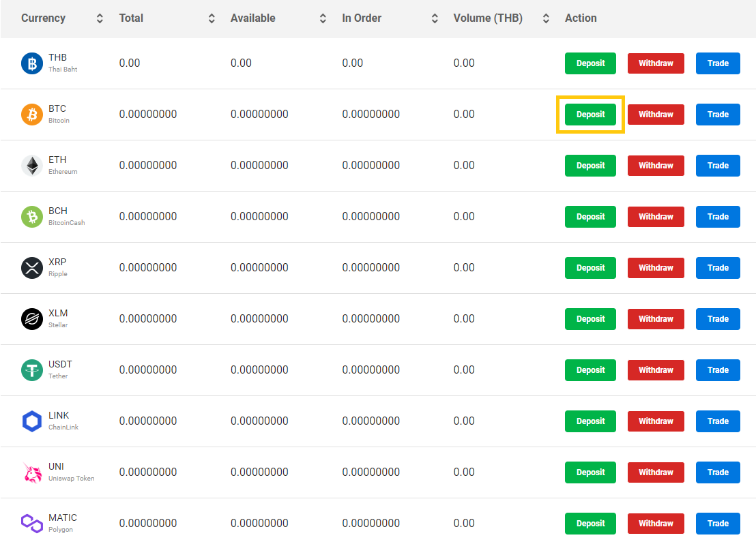Click the ETH Ethereum diamond icon

[x=32, y=166]
